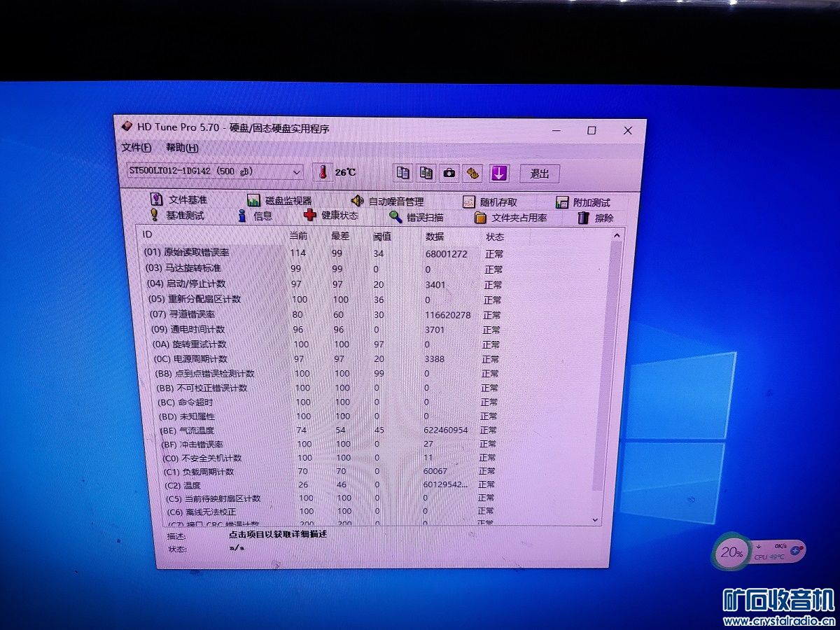This screenshot has width=840, height=630.
Task: Select the 健康状态 tab
Action: click(331, 216)
